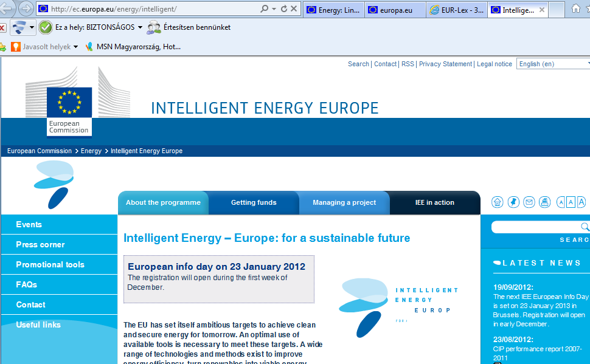Click the browser Forward arrow button
This screenshot has width=590, height=364.
click(26, 9)
